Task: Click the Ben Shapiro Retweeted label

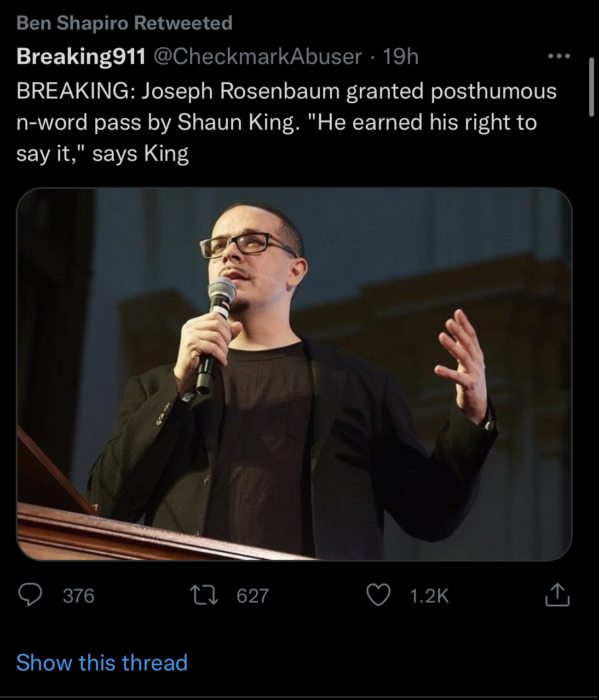Action: 124,23
